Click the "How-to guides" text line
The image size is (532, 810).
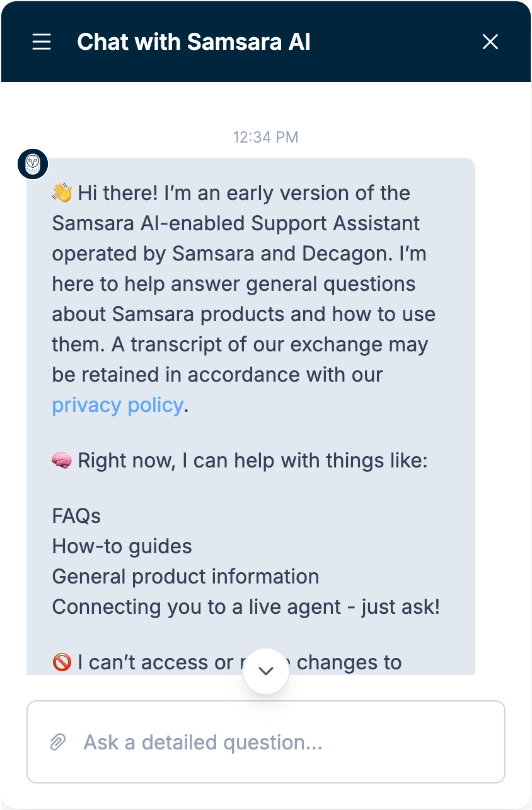pyautogui.click(x=122, y=546)
